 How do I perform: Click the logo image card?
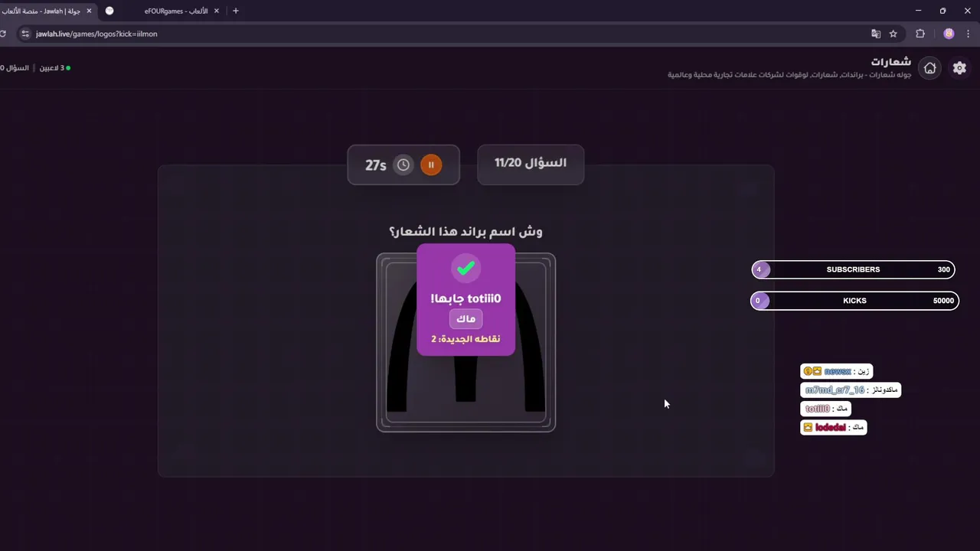coord(465,342)
